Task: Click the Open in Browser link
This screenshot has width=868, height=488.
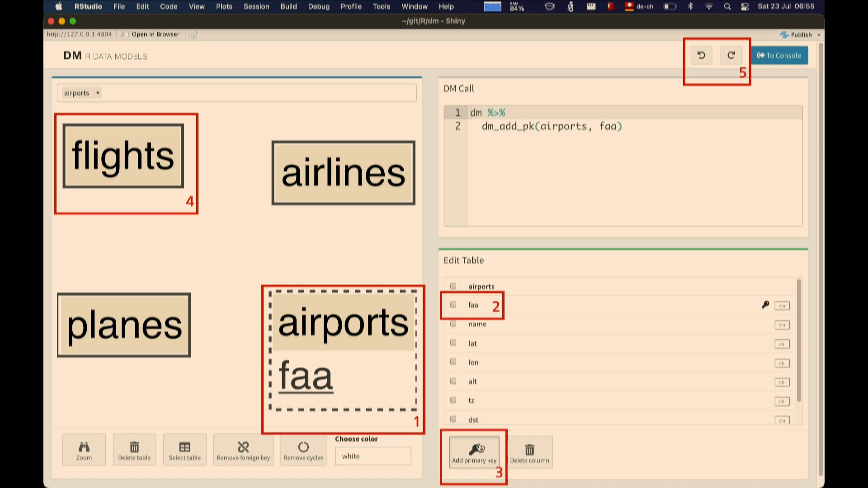Action: 155,34
